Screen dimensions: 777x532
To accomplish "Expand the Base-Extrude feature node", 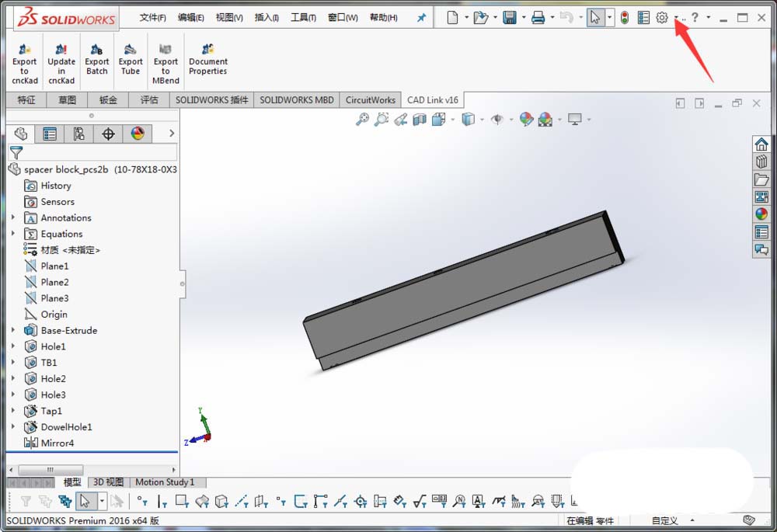I will [x=12, y=330].
